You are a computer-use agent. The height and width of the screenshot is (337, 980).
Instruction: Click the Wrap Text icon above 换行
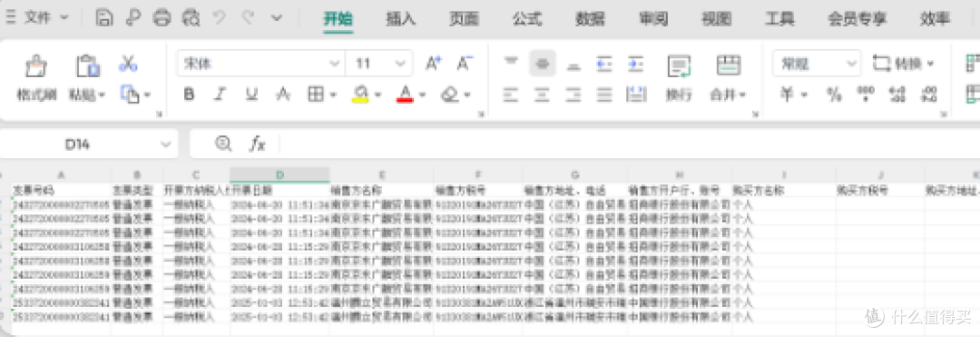coord(679,65)
